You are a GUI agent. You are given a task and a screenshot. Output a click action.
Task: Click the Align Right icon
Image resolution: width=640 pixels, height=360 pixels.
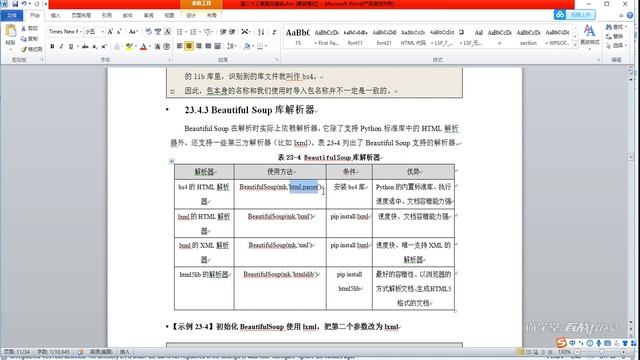click(x=199, y=46)
